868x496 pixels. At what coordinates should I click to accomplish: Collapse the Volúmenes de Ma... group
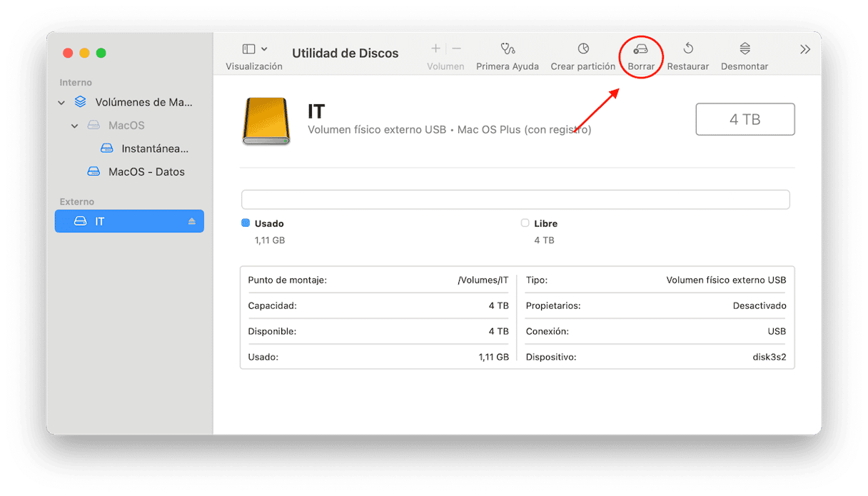coord(61,103)
